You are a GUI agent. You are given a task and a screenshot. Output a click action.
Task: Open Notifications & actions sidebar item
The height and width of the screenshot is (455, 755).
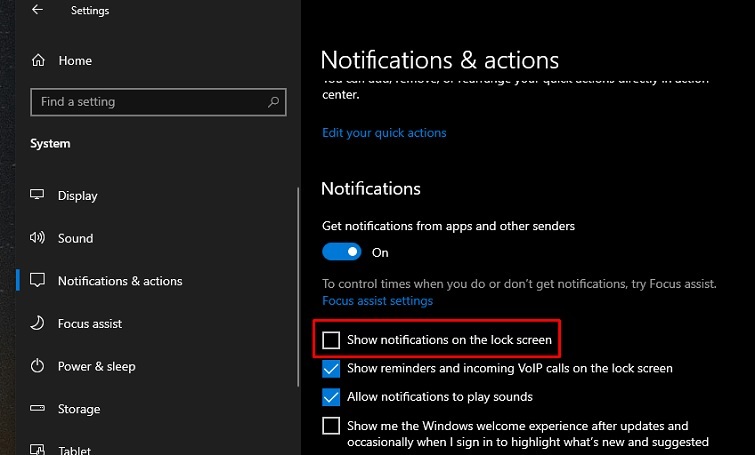point(120,281)
